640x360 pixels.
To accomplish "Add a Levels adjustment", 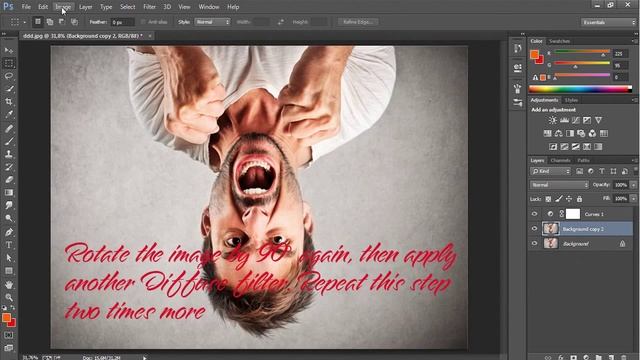I will [x=564, y=120].
